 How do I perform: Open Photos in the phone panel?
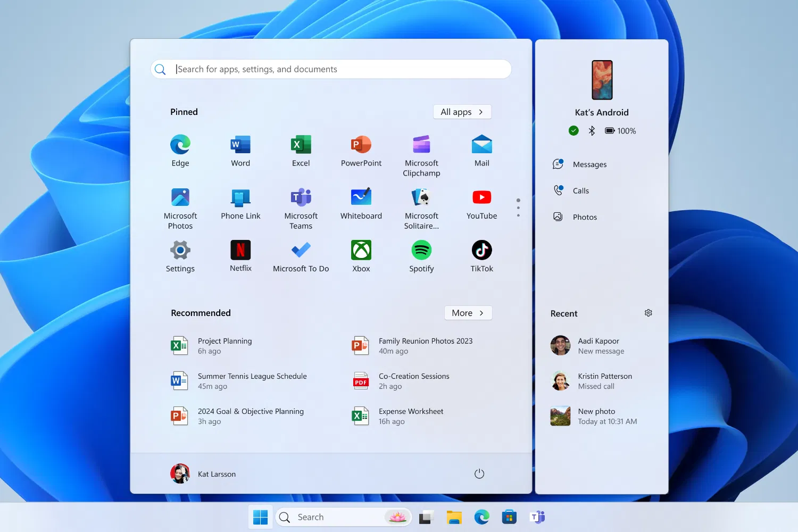pyautogui.click(x=575, y=217)
